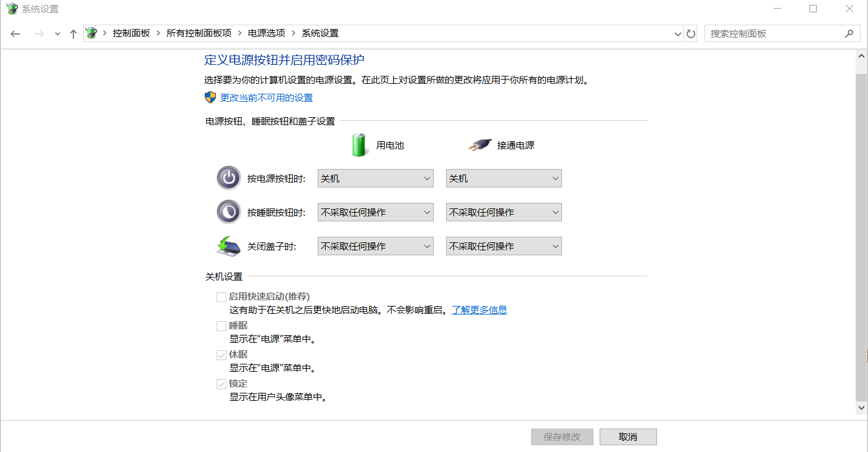Minimize the 系统设置 window
This screenshot has width=868, height=452.
click(x=779, y=9)
